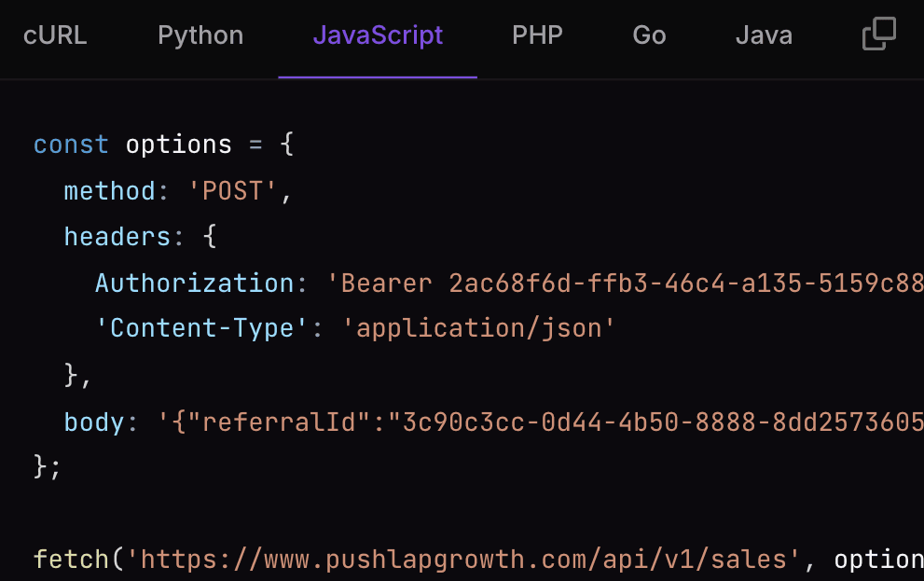Click the headers property key
This screenshot has height=581, width=924.
pos(117,236)
